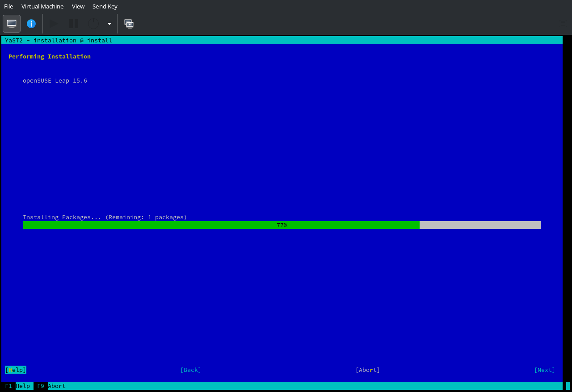Click 'Installing Packages... (Remaining: 1 packages)' text

tap(105, 217)
